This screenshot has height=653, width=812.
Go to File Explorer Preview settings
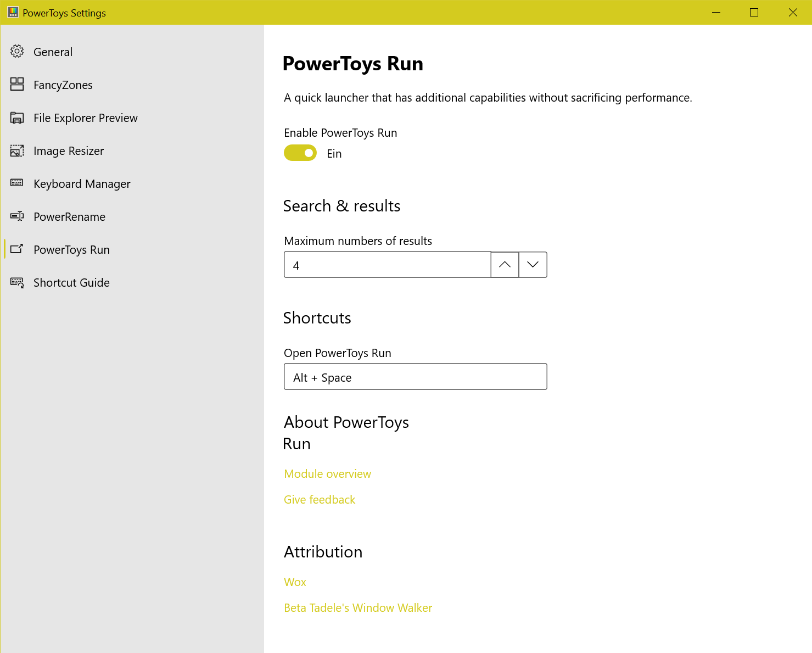point(132,118)
